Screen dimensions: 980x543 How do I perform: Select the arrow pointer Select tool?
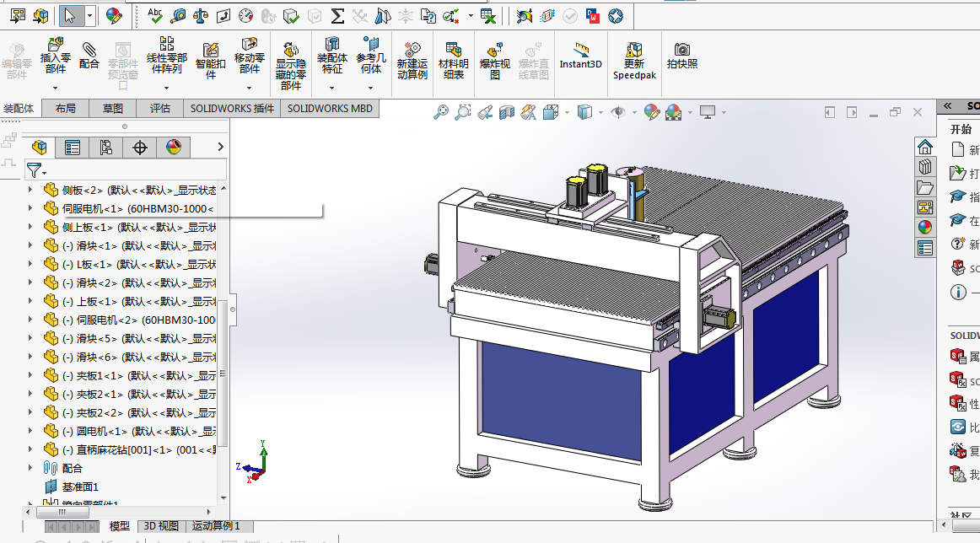coord(71,16)
